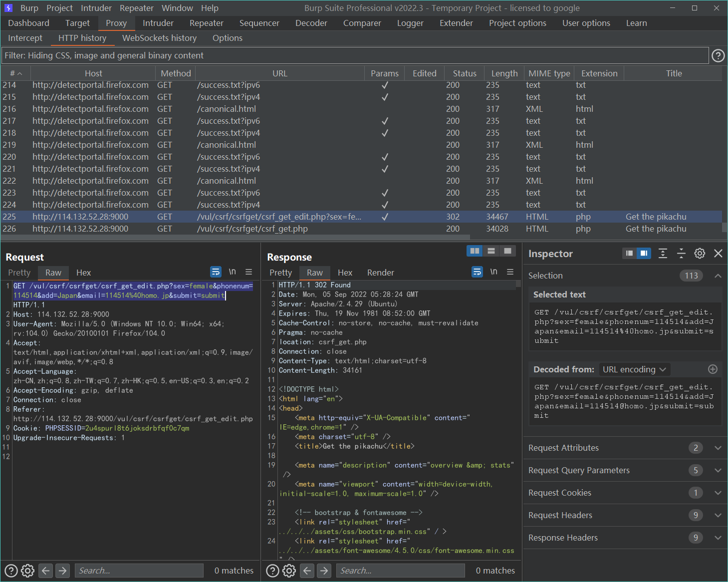Open the Intruder menu in menu bar
Viewport: 728px width, 582px height.
tap(96, 8)
